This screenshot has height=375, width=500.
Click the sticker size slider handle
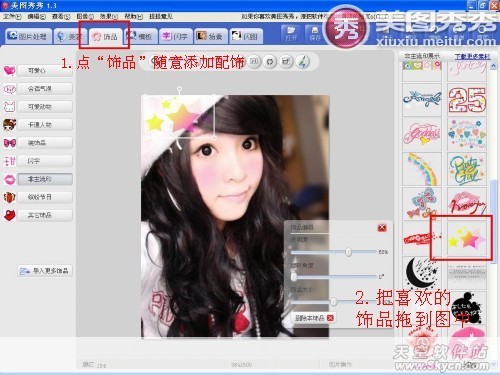(334, 302)
